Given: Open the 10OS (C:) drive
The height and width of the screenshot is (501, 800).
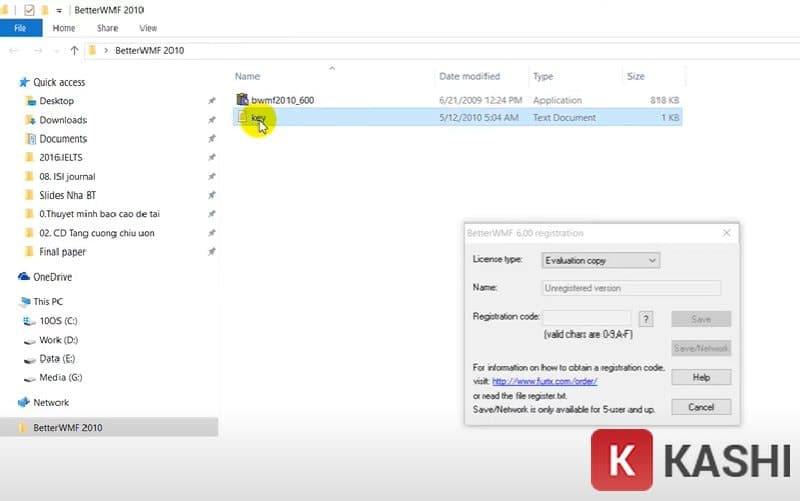Looking at the screenshot, I should click(x=58, y=321).
